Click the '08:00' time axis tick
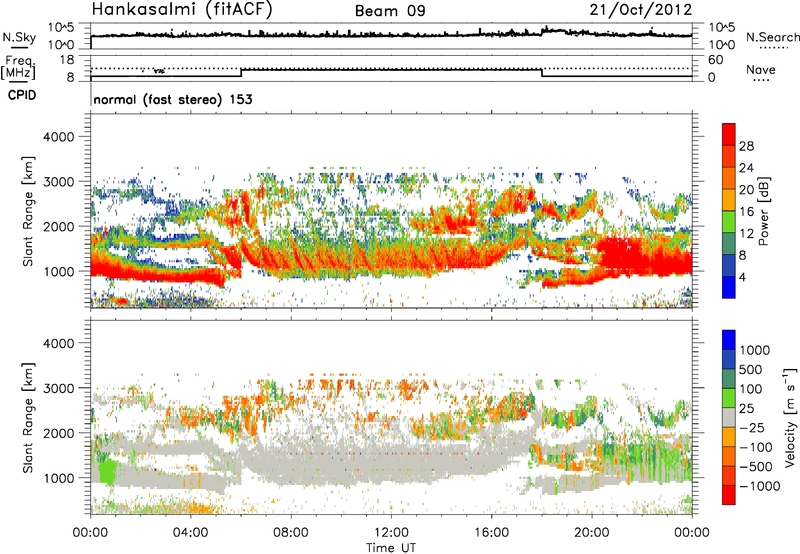This screenshot has width=800, height=554. [x=291, y=533]
